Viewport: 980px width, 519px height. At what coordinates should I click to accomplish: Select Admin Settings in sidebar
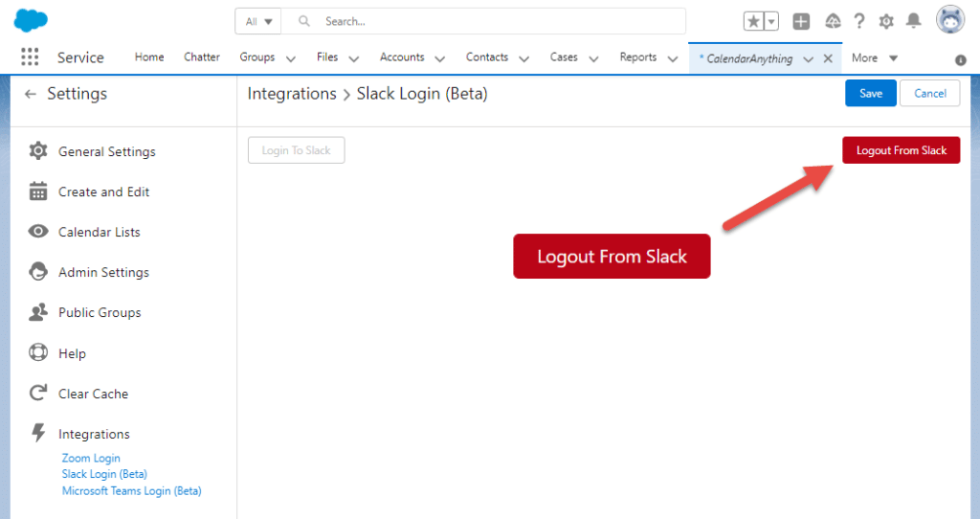(x=103, y=272)
